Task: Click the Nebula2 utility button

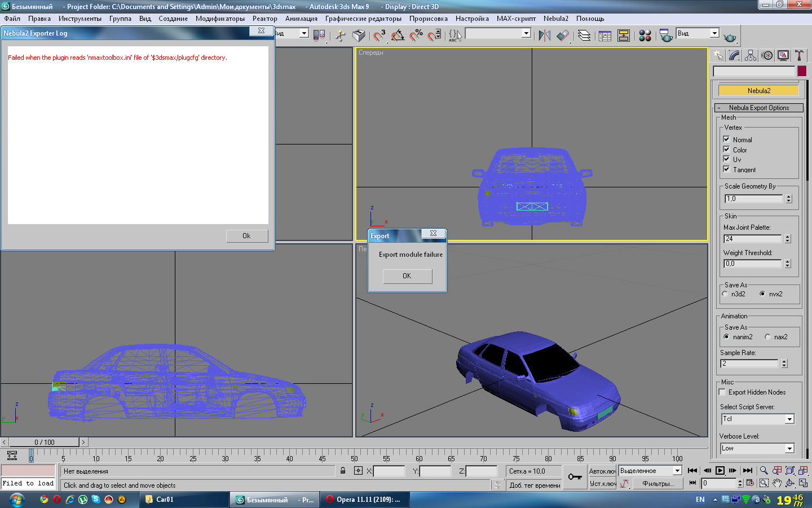Action: (758, 90)
